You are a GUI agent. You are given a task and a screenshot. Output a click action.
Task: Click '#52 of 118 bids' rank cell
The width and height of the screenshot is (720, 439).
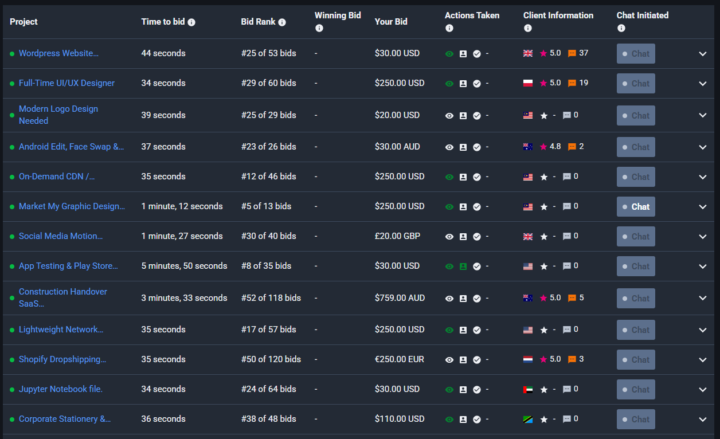(x=271, y=298)
